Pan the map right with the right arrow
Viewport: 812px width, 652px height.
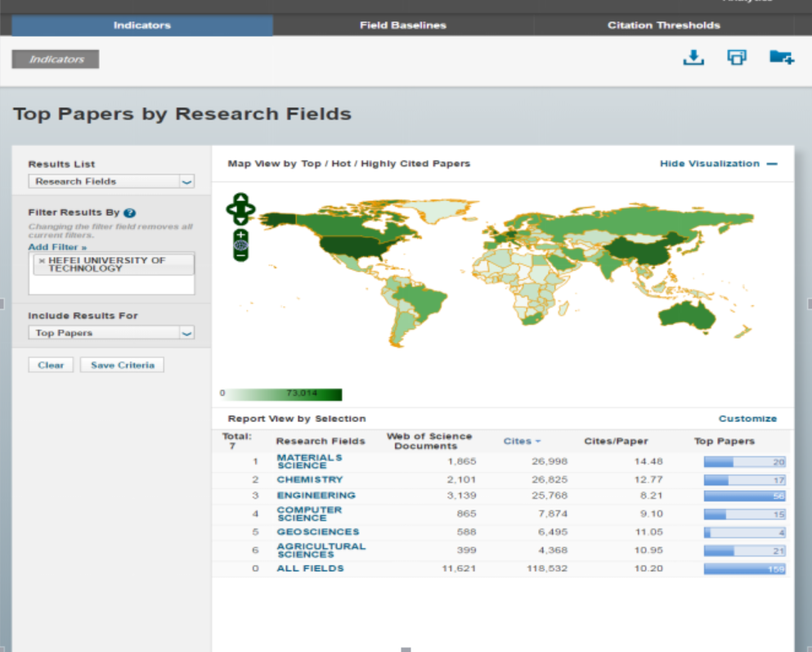click(250, 209)
